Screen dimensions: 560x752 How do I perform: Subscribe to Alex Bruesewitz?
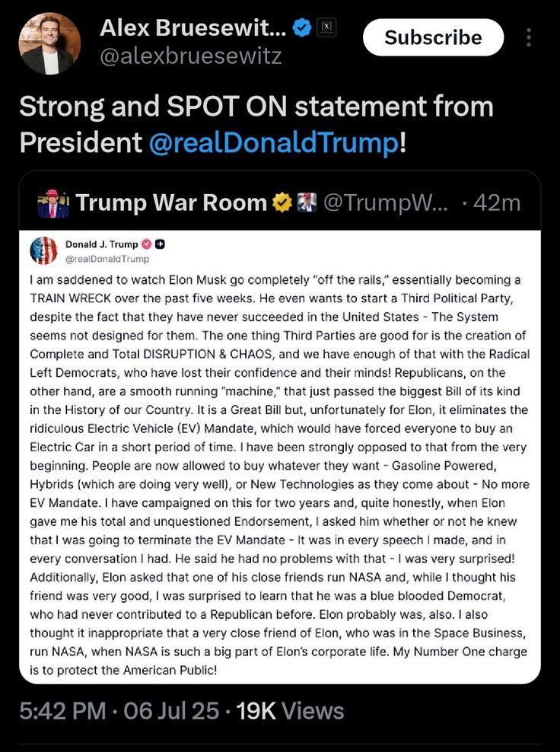(x=433, y=37)
